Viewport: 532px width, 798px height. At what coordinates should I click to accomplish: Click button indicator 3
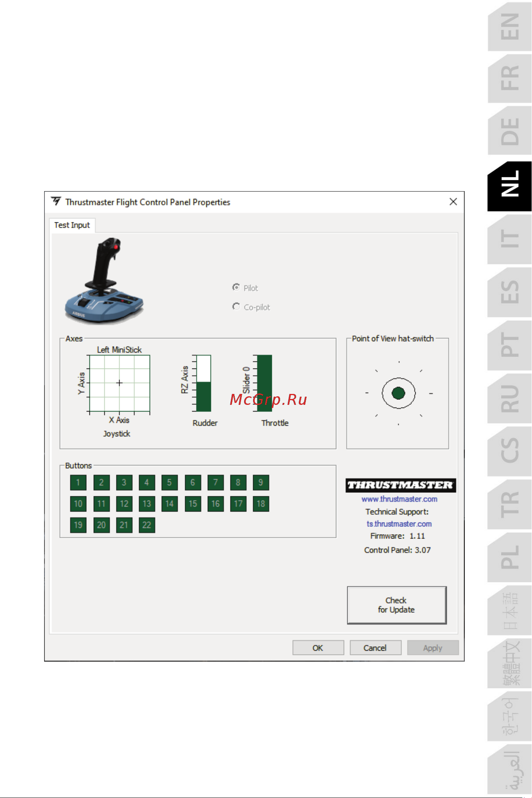click(124, 483)
